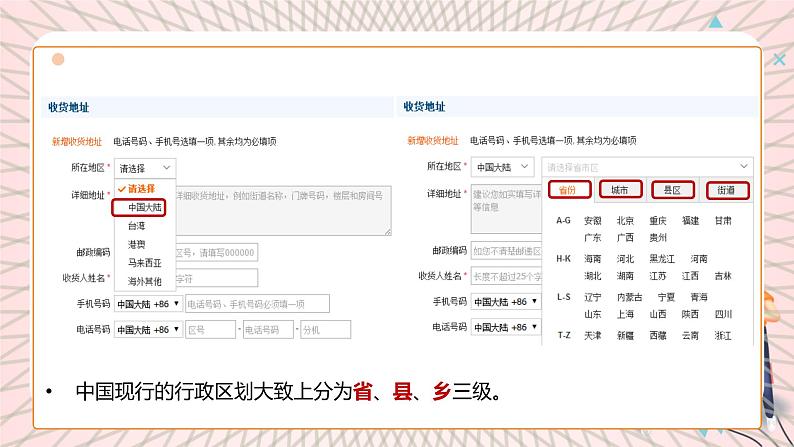Open the 请选择 region dropdown

coord(145,168)
